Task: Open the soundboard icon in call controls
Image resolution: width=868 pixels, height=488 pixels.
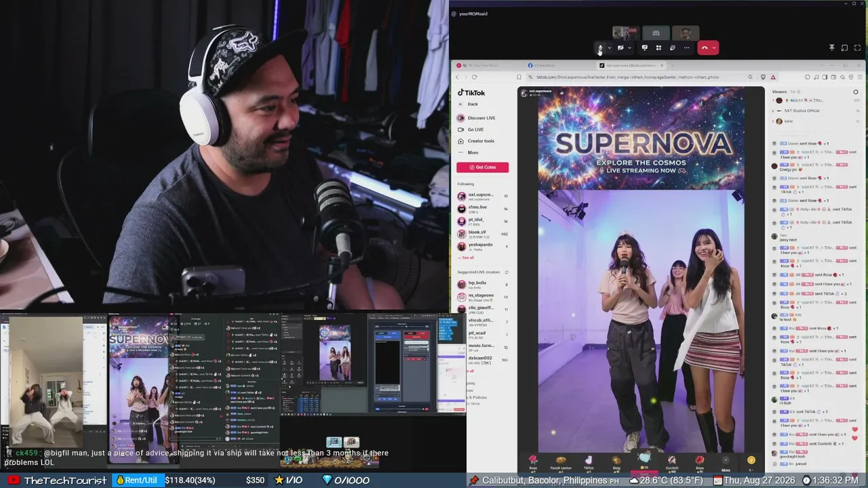Action: pos(672,48)
